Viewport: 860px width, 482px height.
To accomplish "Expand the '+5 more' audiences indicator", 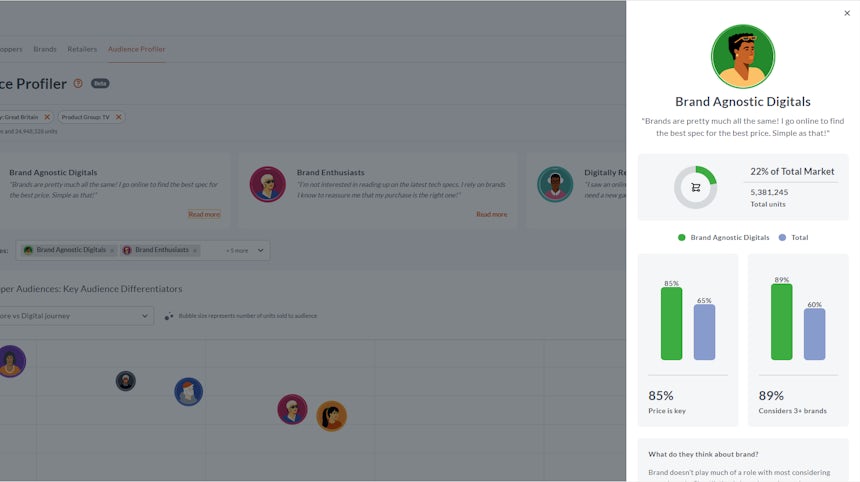I will pyautogui.click(x=236, y=250).
